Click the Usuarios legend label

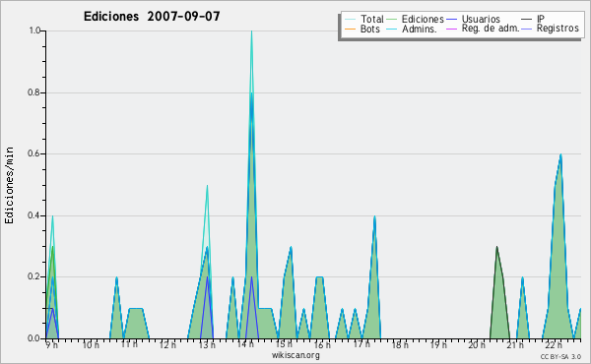click(481, 19)
